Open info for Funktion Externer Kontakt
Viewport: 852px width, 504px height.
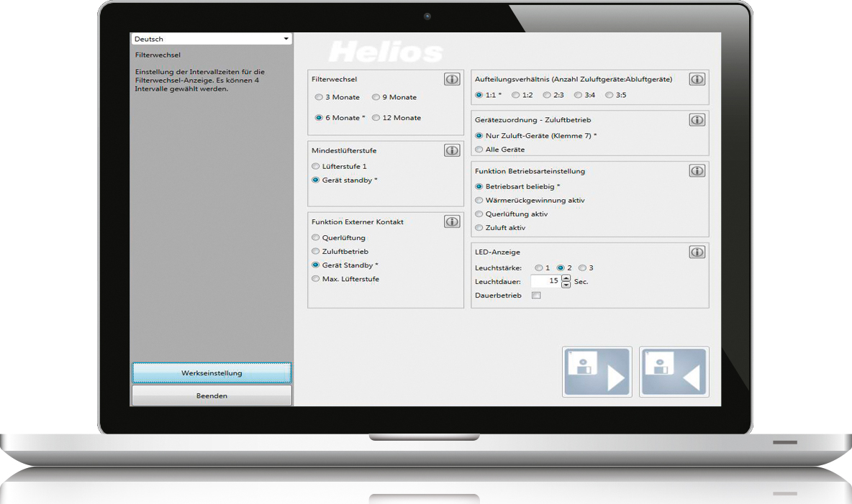pyautogui.click(x=452, y=221)
